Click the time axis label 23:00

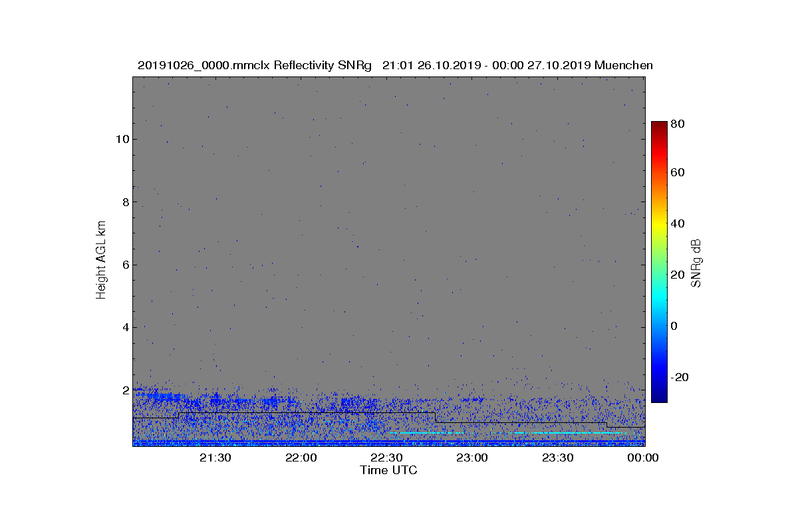tap(472, 458)
